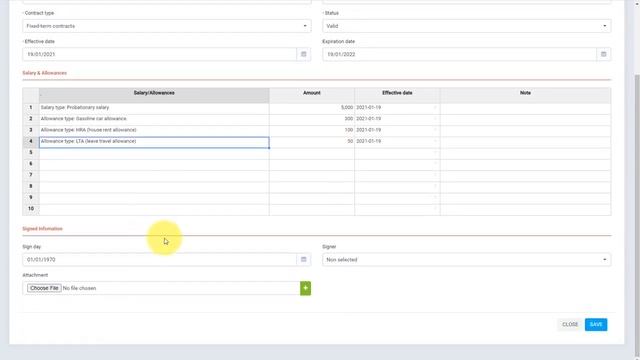Select the LTA leave travel allowance cell
The width and height of the screenshot is (640, 360).
pos(154,142)
